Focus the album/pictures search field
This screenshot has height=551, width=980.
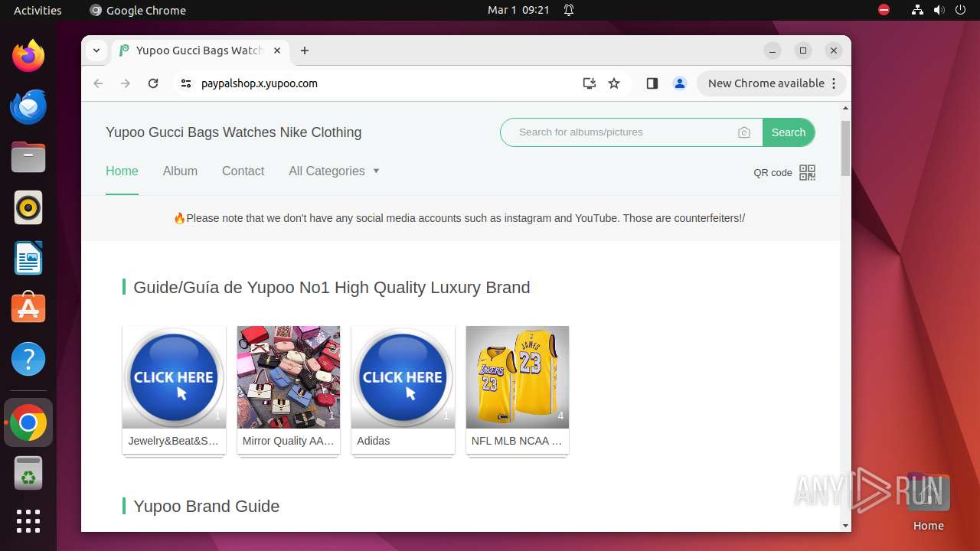(x=624, y=132)
